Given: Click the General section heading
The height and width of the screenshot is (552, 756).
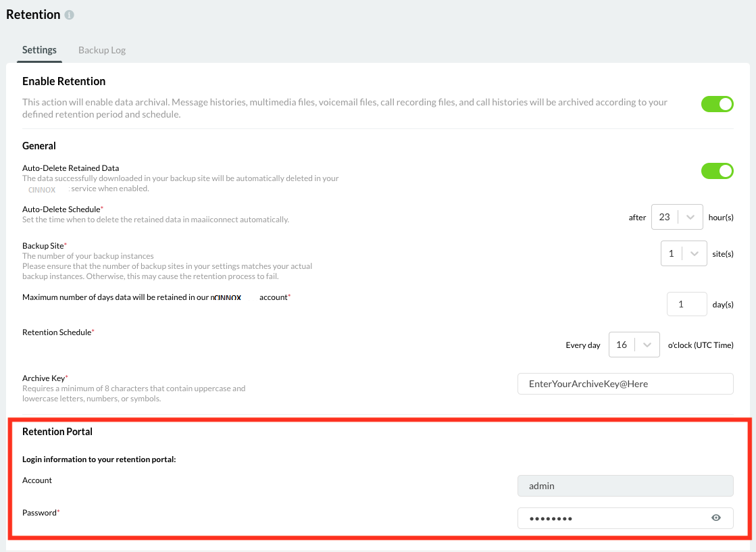Looking at the screenshot, I should point(39,145).
